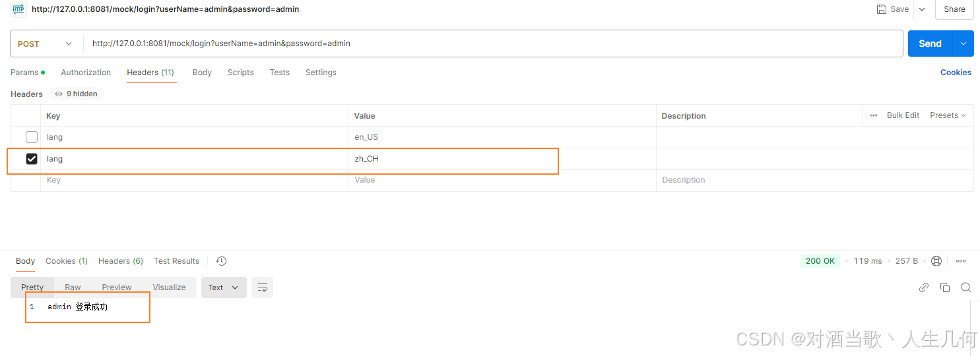Open the Text format dropdown
980x356 pixels.
[224, 287]
